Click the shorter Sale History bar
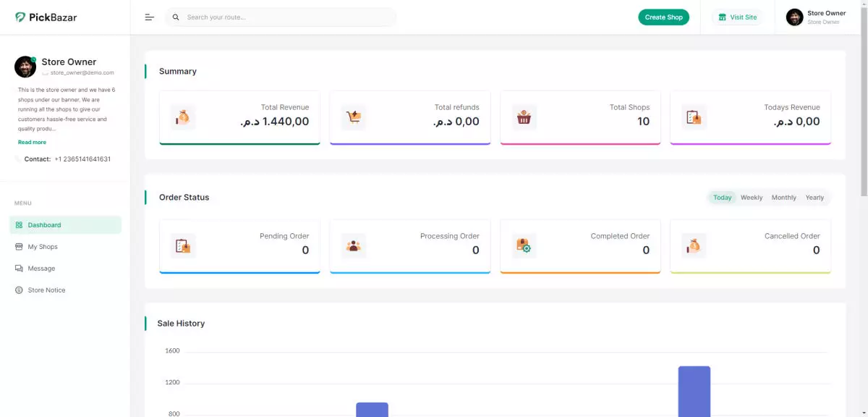The height and width of the screenshot is (417, 868). 372,409
